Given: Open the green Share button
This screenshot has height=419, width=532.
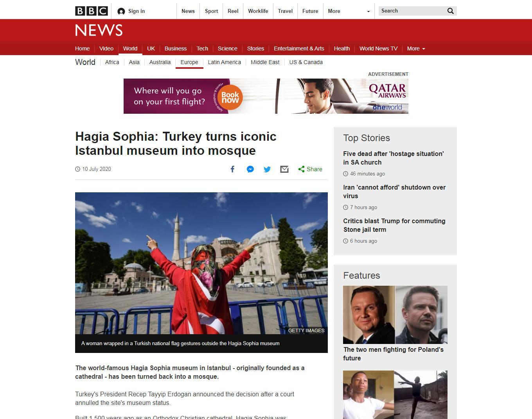Looking at the screenshot, I should click(x=310, y=169).
